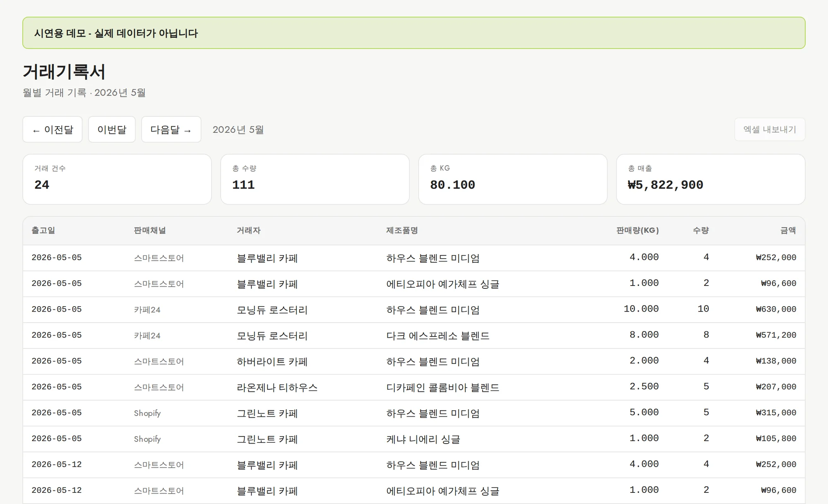
Task: Click 그린노트 카페 in the 케냐 니에리 싱글 row
Action: point(267,439)
